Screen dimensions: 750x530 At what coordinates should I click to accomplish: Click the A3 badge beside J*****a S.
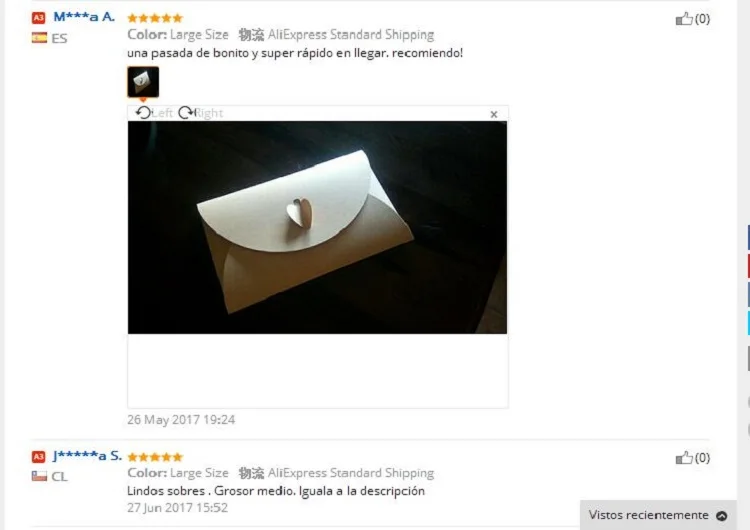[x=38, y=456]
